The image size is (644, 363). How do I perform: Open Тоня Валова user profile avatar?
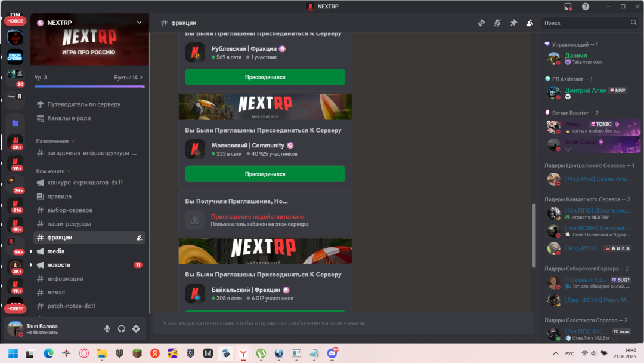(15, 328)
